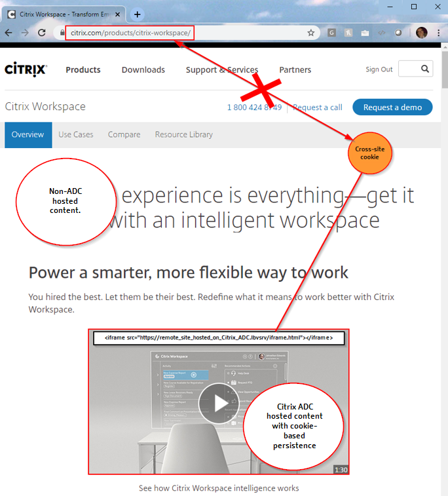Play the Citrix Workspace video

219,404
